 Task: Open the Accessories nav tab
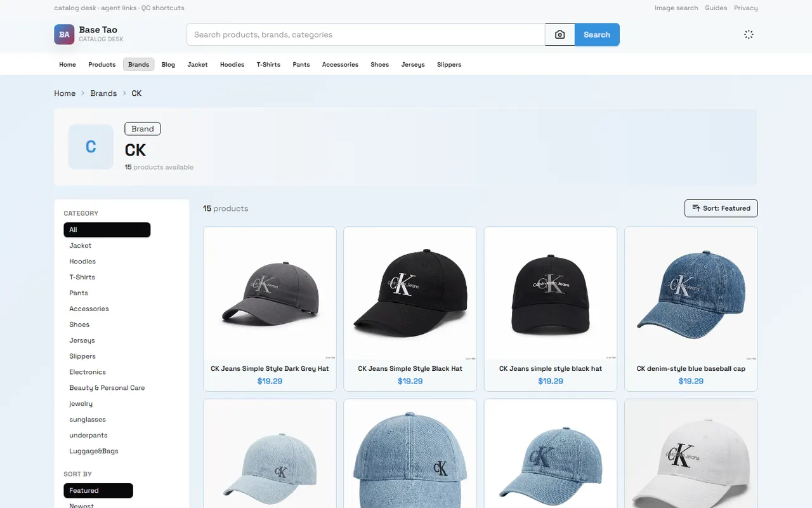click(340, 65)
